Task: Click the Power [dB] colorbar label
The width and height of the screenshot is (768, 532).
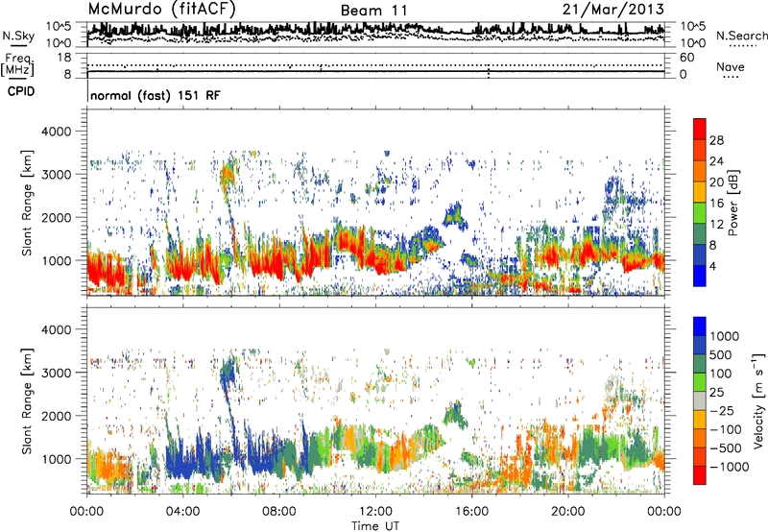Action: click(732, 203)
